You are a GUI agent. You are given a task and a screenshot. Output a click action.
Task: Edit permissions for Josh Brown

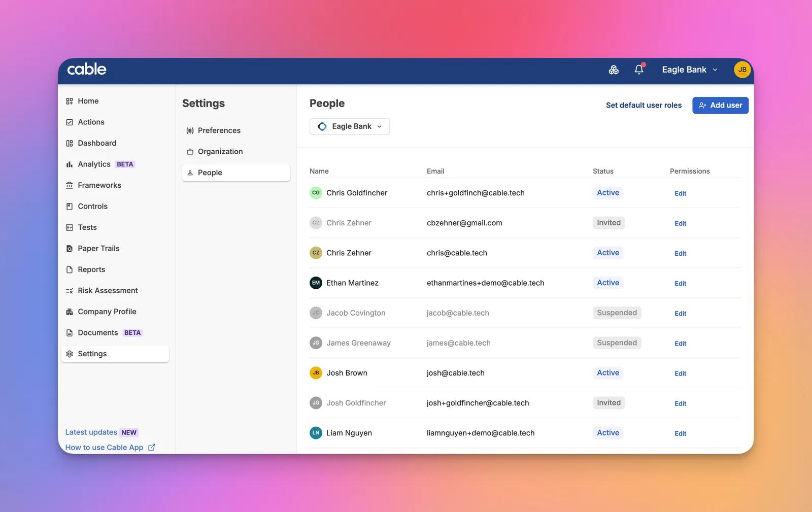point(680,373)
